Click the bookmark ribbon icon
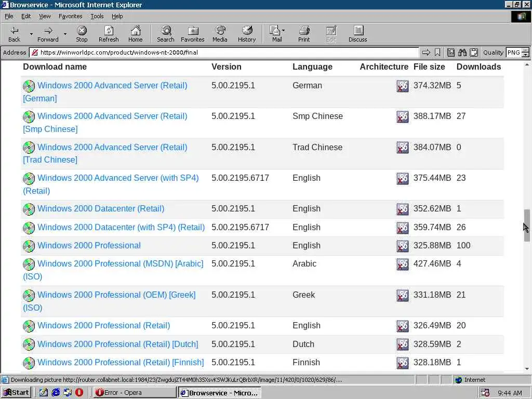Image resolution: width=532 pixels, height=399 pixels. pyautogui.click(x=437, y=52)
